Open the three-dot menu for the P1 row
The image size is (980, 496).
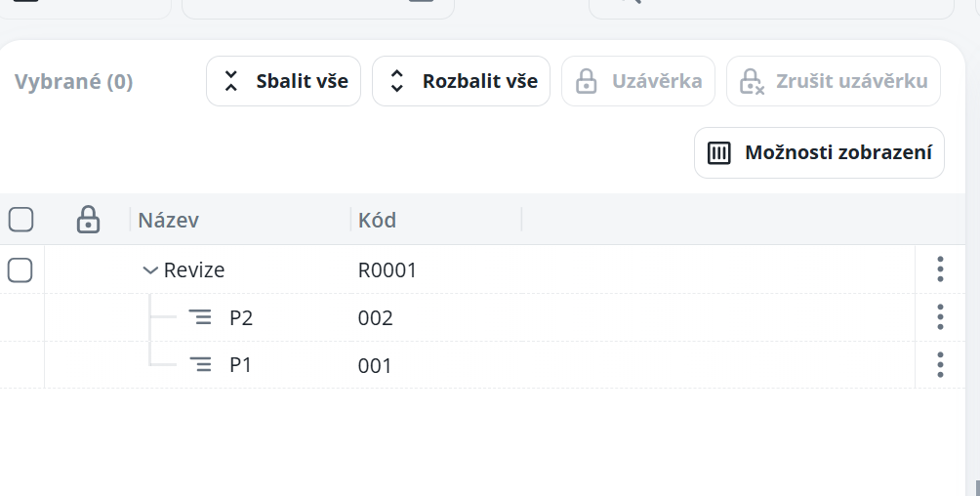point(940,365)
